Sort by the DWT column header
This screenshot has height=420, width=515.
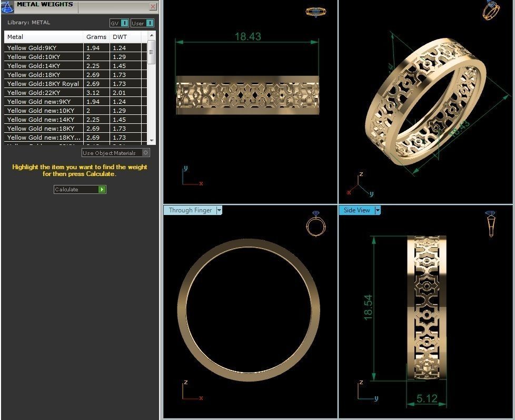(x=125, y=37)
